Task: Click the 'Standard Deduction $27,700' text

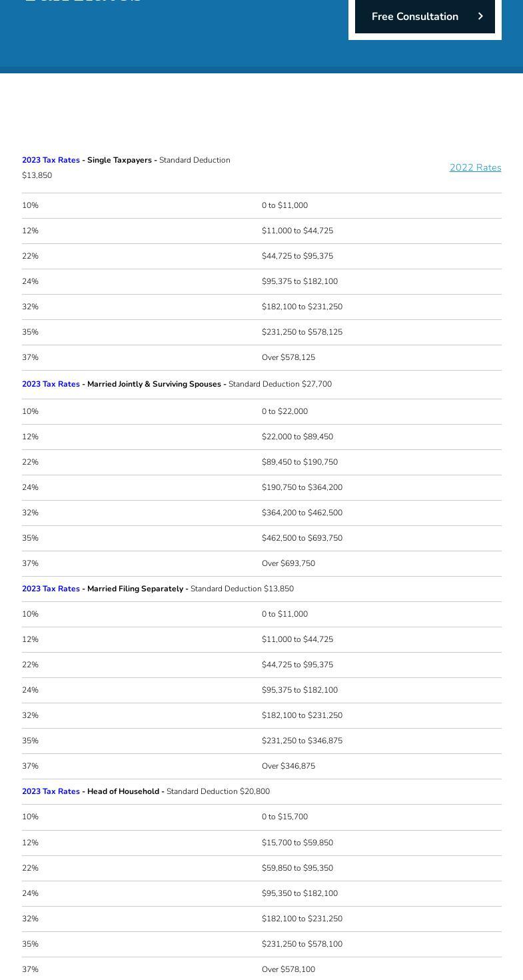Action: (x=280, y=384)
